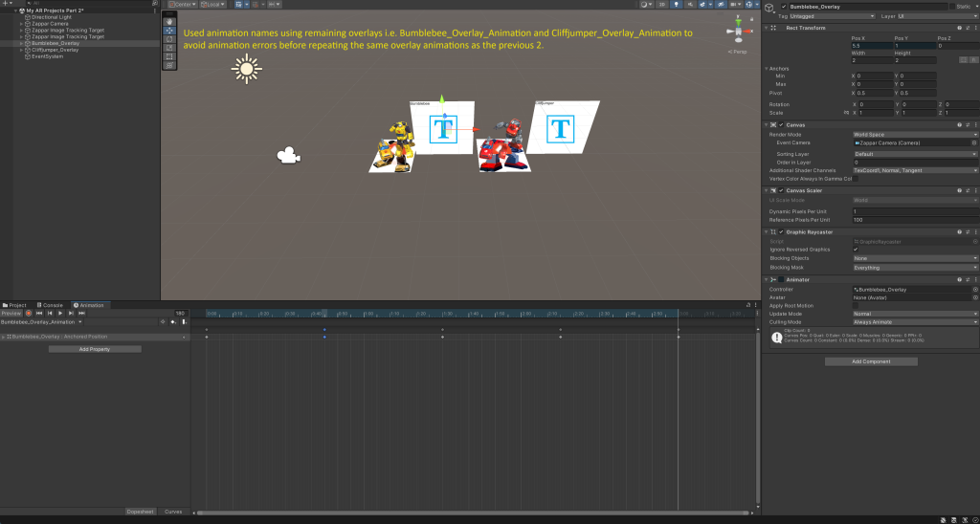Select the Hand tool in scene toolbar

point(169,21)
